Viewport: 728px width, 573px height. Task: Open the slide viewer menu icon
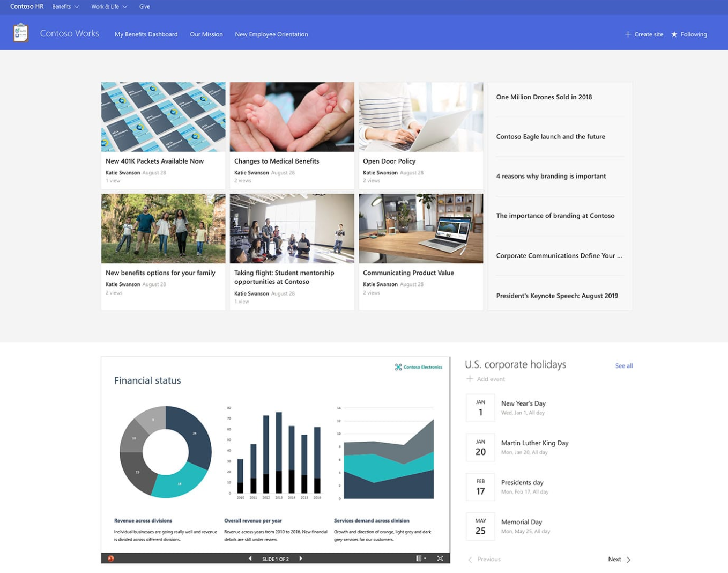421,559
